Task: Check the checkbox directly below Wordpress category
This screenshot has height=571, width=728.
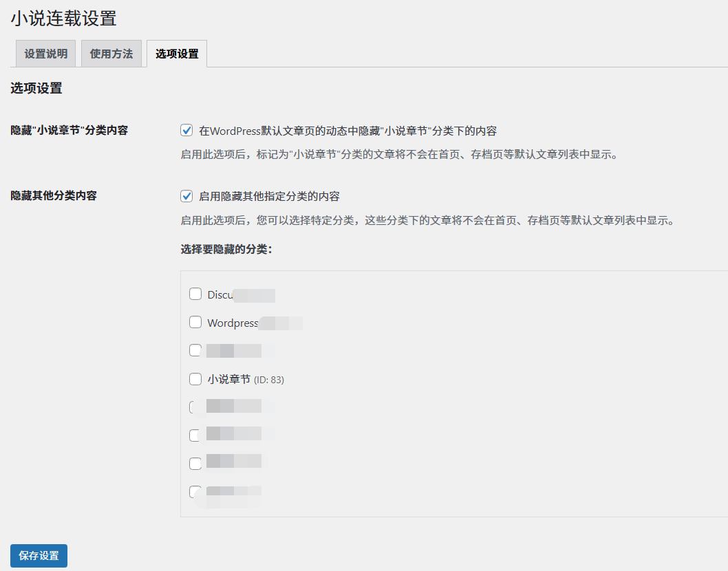Action: pyautogui.click(x=195, y=350)
